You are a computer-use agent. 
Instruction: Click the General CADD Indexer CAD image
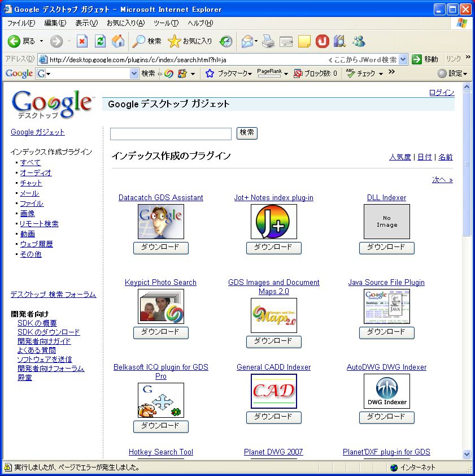273,391
